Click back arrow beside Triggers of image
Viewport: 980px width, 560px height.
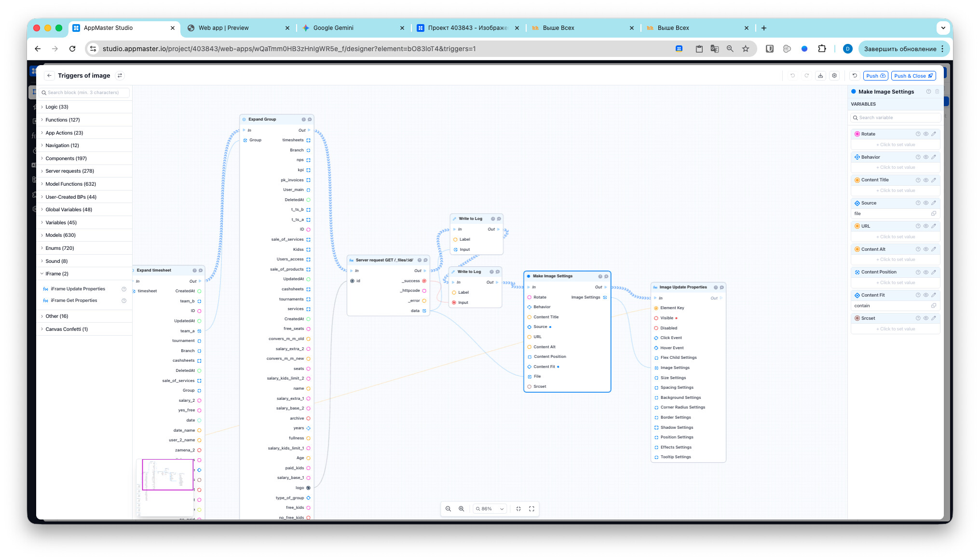point(49,76)
